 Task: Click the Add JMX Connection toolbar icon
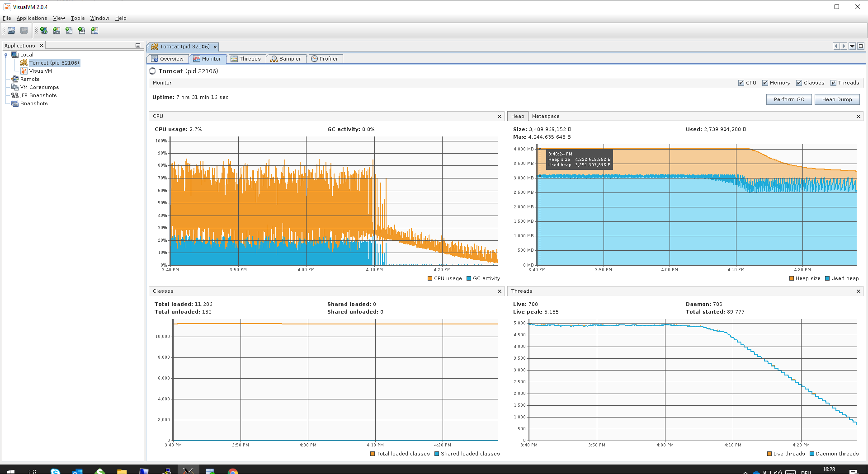pos(57,30)
